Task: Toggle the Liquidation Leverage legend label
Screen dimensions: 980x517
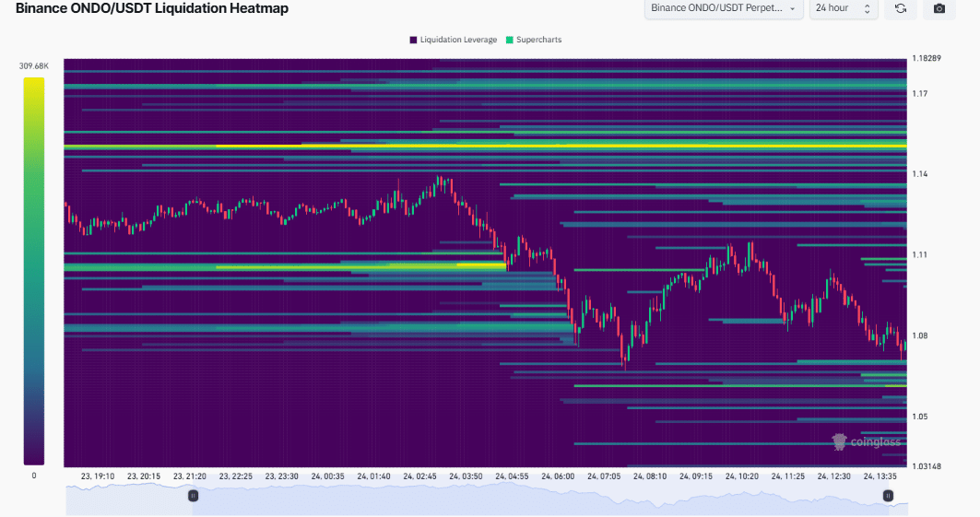Action: coord(458,40)
